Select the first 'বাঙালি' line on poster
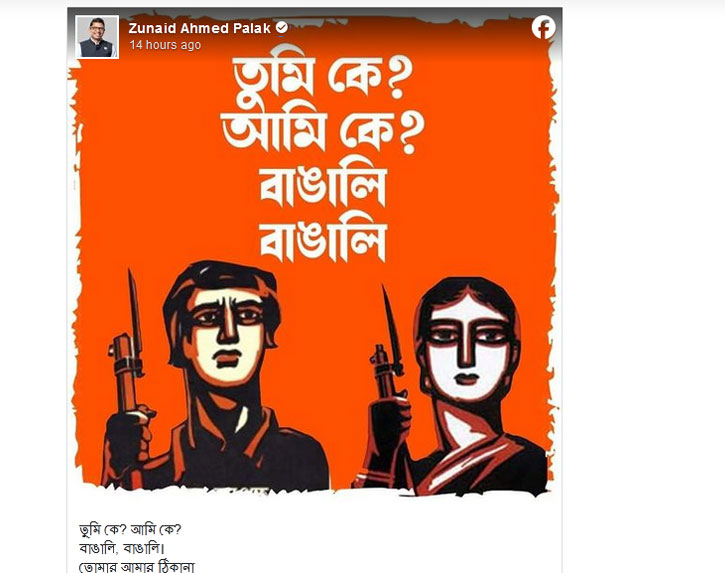The width and height of the screenshot is (725, 573). 323,187
